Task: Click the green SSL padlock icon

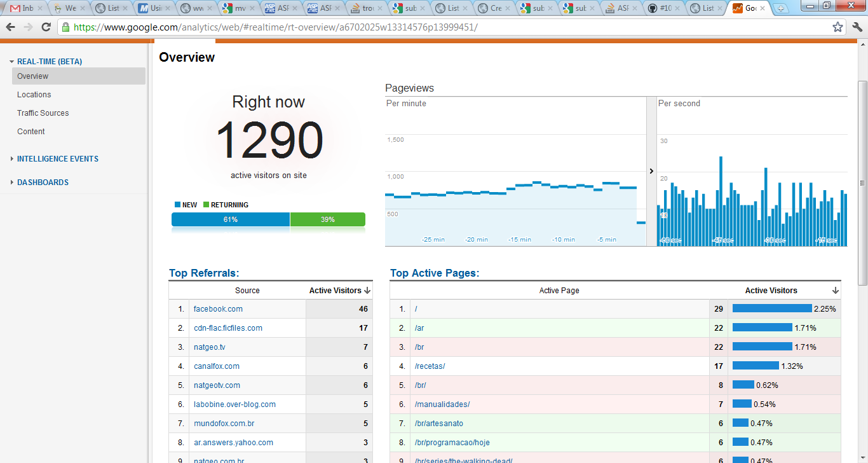Action: [65, 27]
